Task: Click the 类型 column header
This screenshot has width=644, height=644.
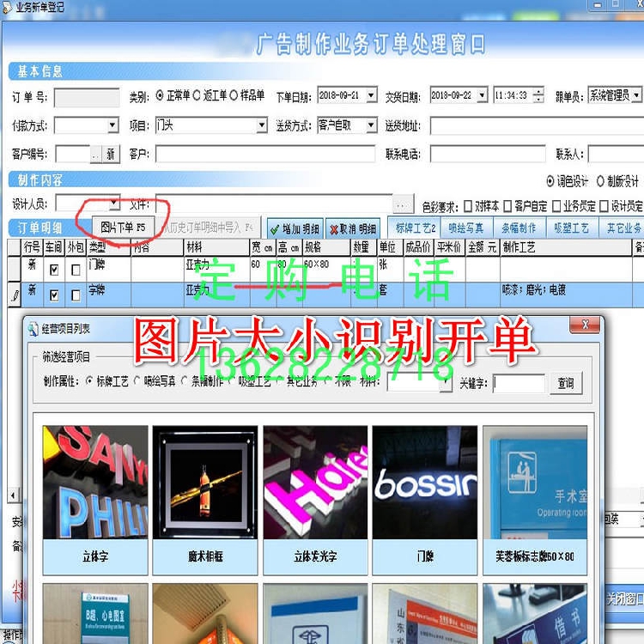Action: point(108,247)
